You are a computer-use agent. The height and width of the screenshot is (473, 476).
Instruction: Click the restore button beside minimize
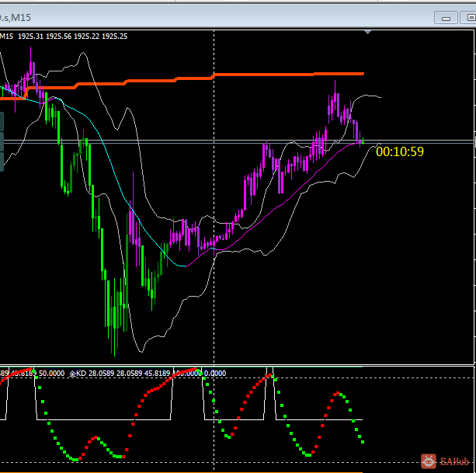469,18
